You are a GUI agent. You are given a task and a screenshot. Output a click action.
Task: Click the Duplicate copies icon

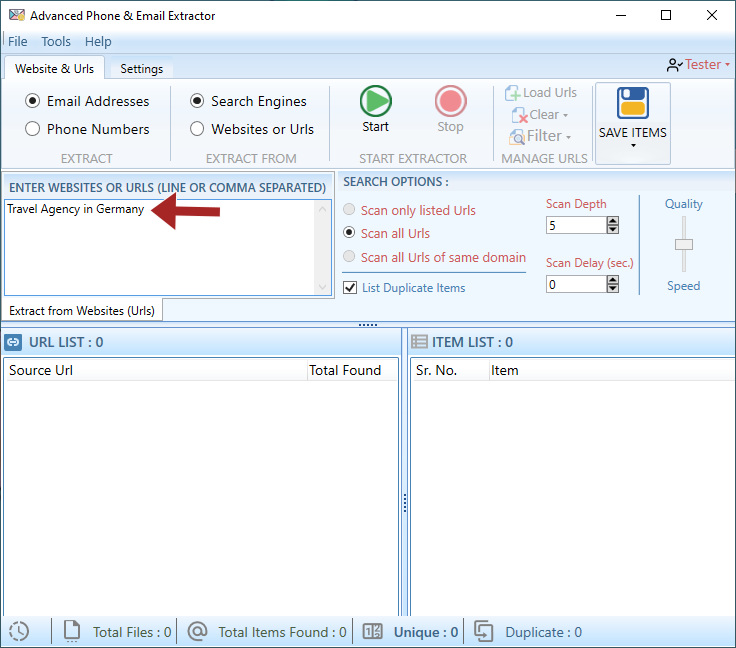[483, 631]
